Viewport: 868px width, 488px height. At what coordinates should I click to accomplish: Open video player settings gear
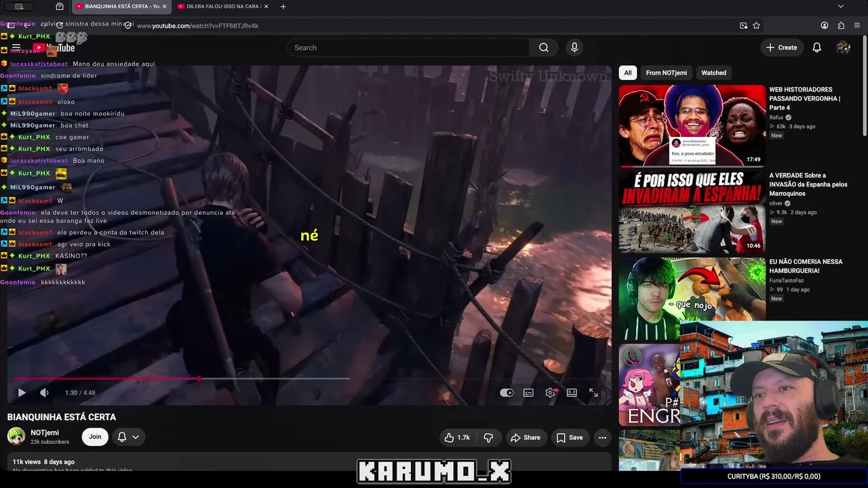pos(550,392)
